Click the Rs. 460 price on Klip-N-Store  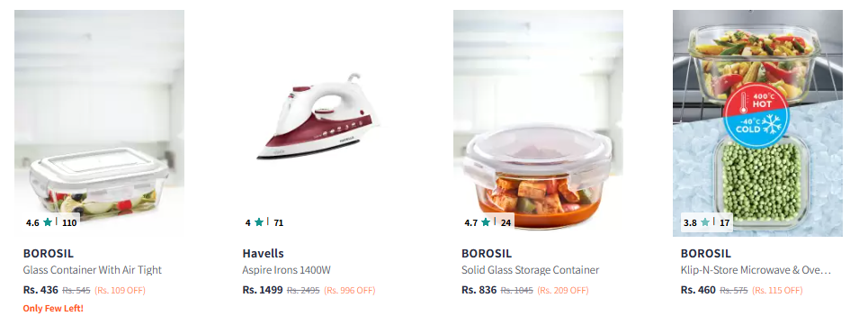pyautogui.click(x=698, y=290)
